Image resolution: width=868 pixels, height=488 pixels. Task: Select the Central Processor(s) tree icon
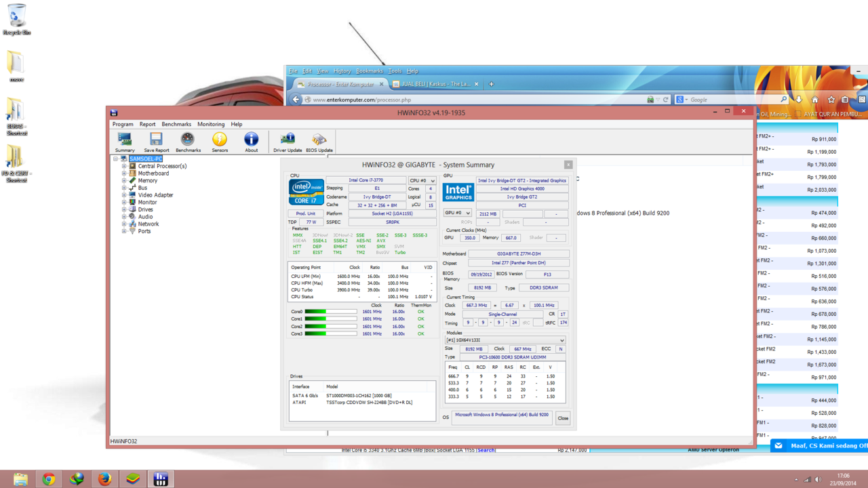coord(132,166)
